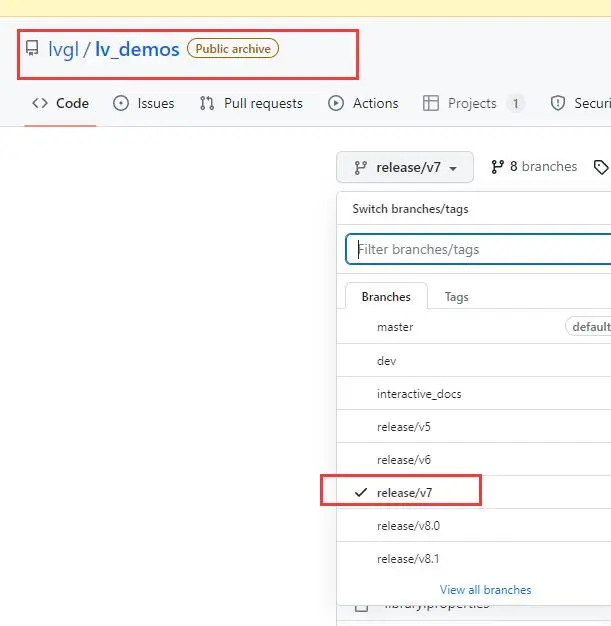
Task: Click the Pull requests merge icon
Action: click(207, 103)
